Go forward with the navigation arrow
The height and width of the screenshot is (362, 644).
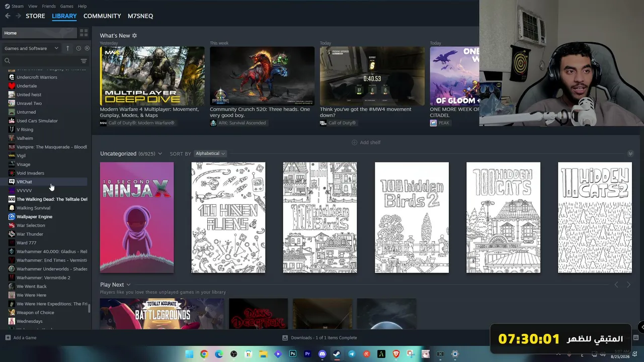pyautogui.click(x=18, y=16)
